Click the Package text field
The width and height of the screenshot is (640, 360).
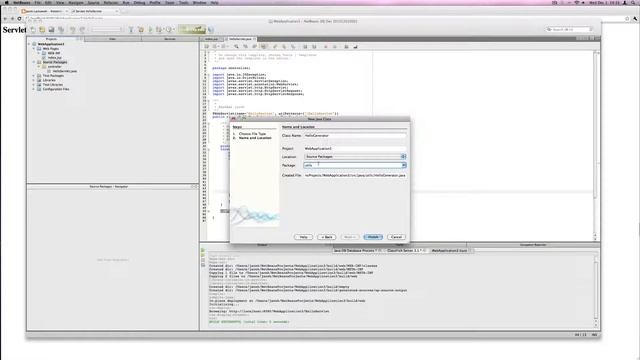352,165
